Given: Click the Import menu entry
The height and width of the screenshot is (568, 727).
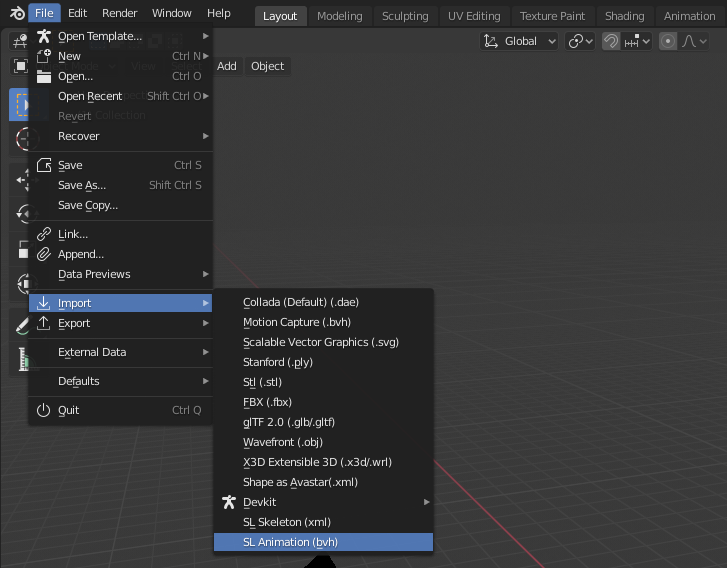Looking at the screenshot, I should click(x=121, y=303).
